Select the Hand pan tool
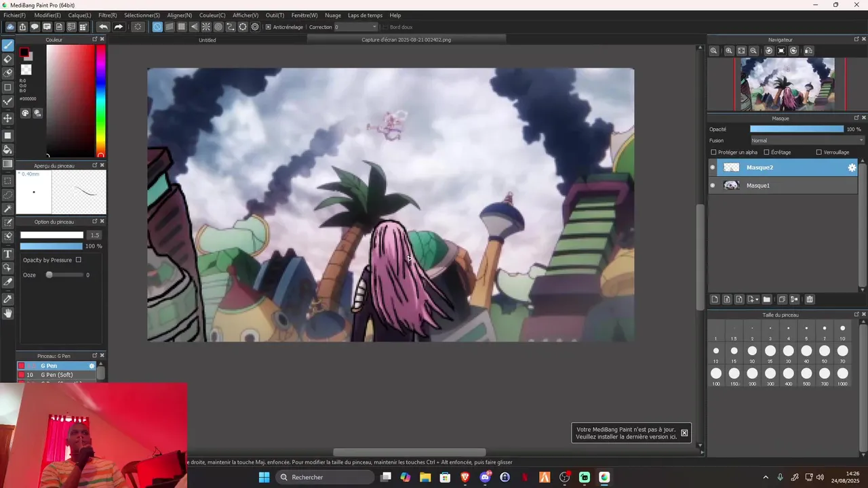 [x=8, y=313]
